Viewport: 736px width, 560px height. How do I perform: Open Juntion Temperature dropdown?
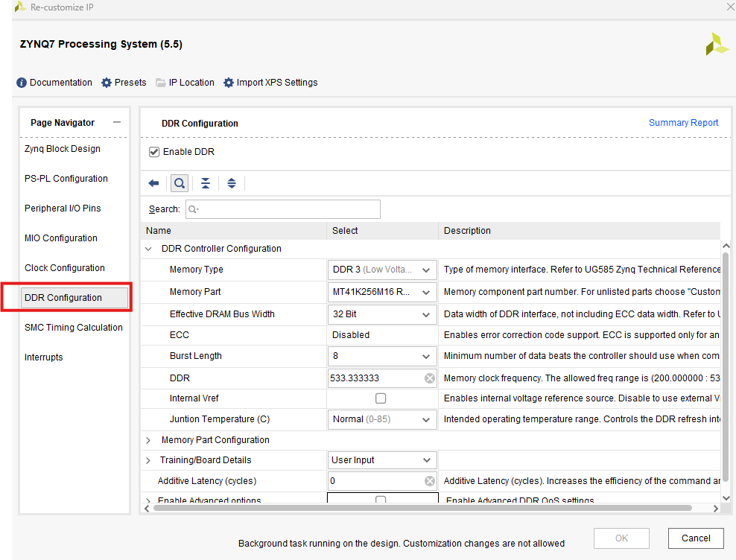[382, 420]
